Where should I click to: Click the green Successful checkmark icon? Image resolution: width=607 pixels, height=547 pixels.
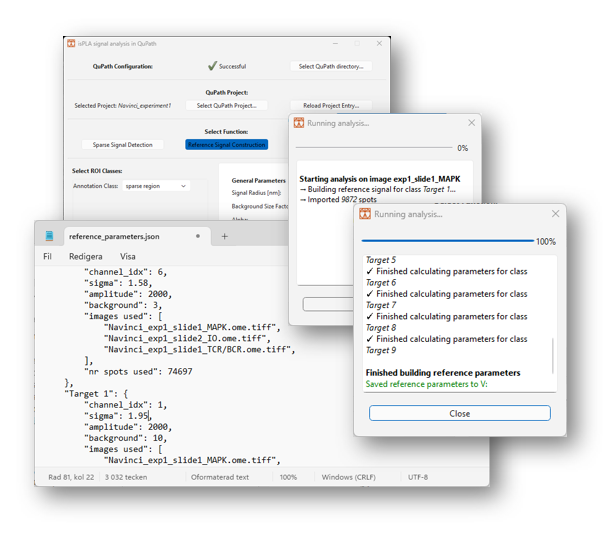(x=212, y=66)
